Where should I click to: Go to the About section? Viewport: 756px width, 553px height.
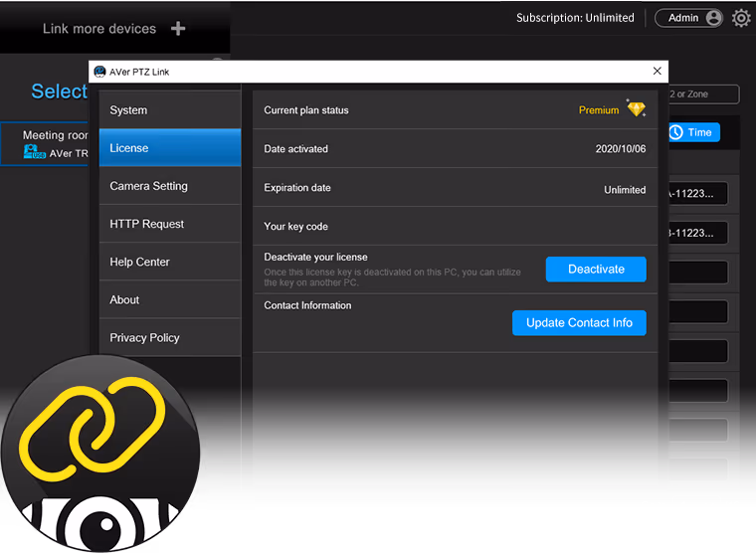tap(169, 299)
